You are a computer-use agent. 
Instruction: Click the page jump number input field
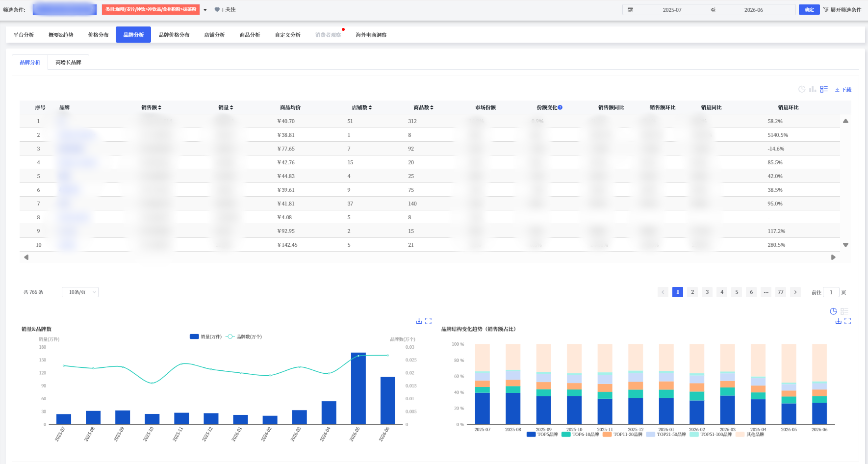point(831,292)
